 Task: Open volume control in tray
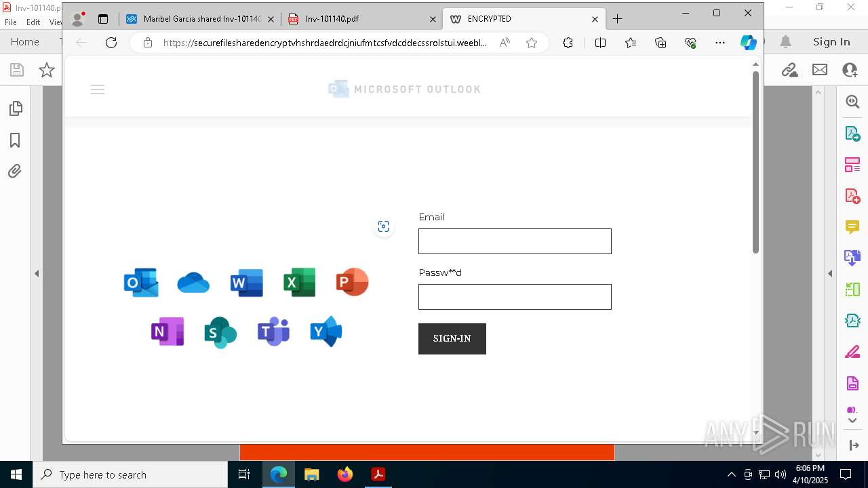(x=781, y=474)
